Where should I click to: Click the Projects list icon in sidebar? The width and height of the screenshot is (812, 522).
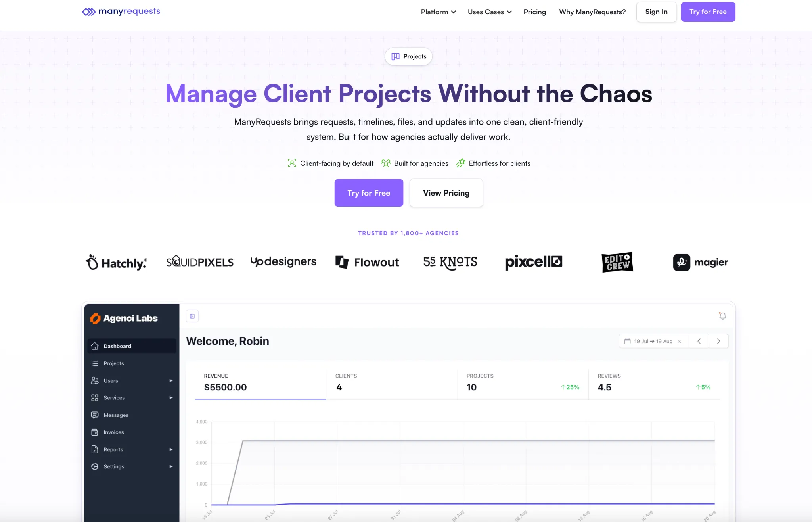(x=95, y=363)
